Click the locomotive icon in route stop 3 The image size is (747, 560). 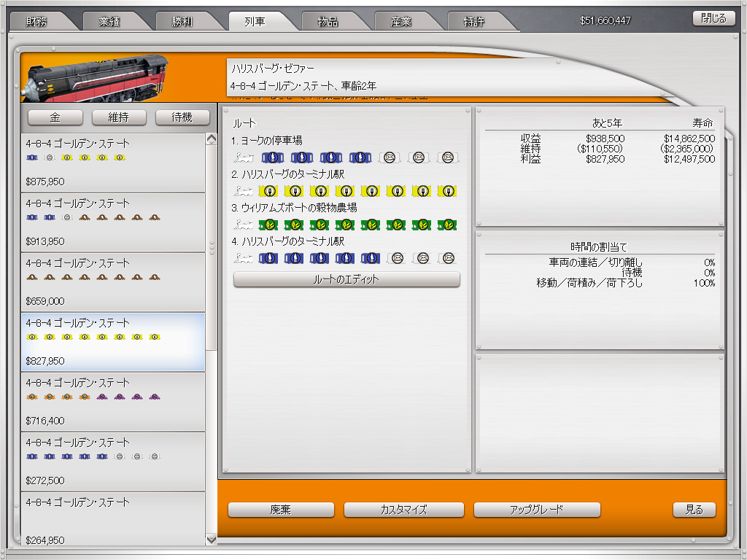pyautogui.click(x=244, y=225)
